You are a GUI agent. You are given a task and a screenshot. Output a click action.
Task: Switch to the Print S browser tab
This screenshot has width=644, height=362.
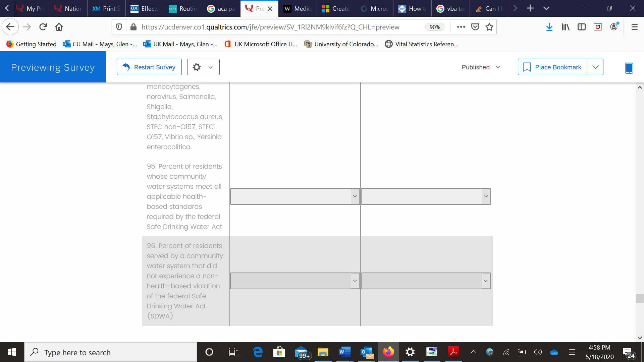click(x=107, y=8)
